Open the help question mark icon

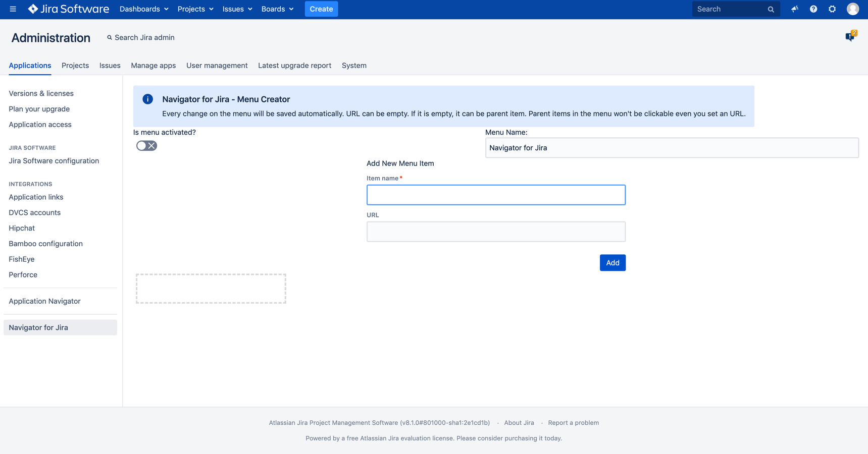[813, 9]
